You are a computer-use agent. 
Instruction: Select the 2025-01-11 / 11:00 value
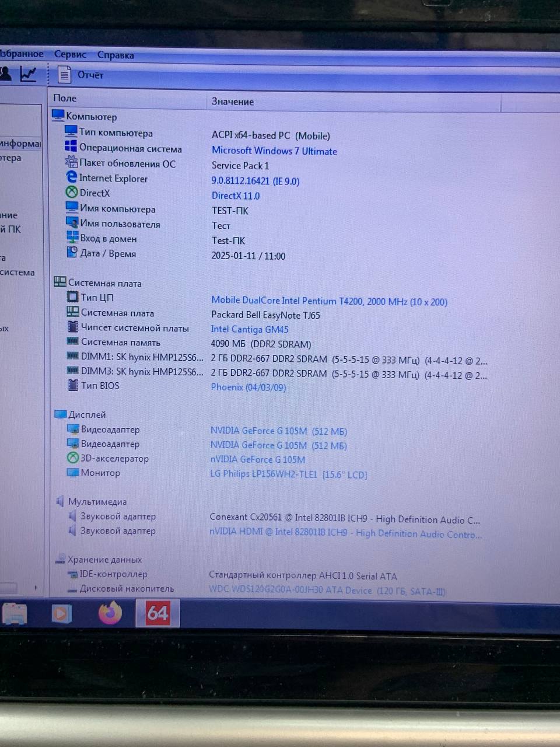click(249, 256)
